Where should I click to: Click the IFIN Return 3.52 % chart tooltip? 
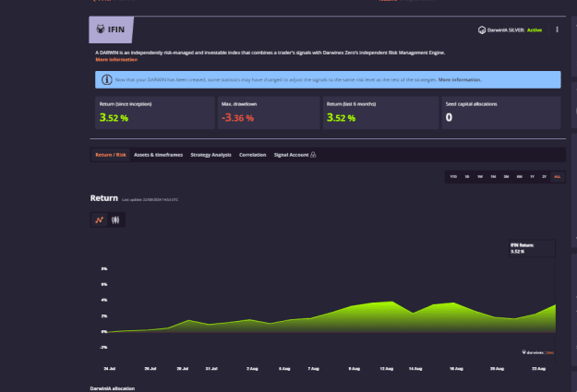click(x=532, y=248)
